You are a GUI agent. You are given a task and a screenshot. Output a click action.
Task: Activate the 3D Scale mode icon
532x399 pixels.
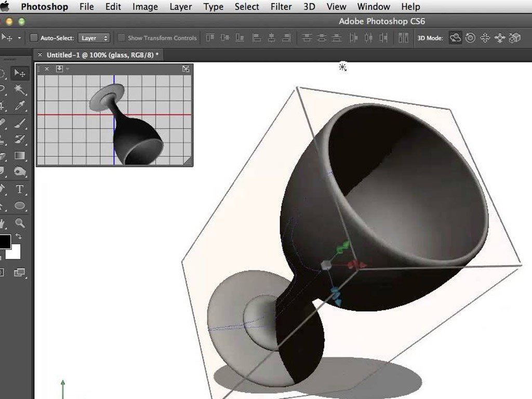[x=515, y=37]
